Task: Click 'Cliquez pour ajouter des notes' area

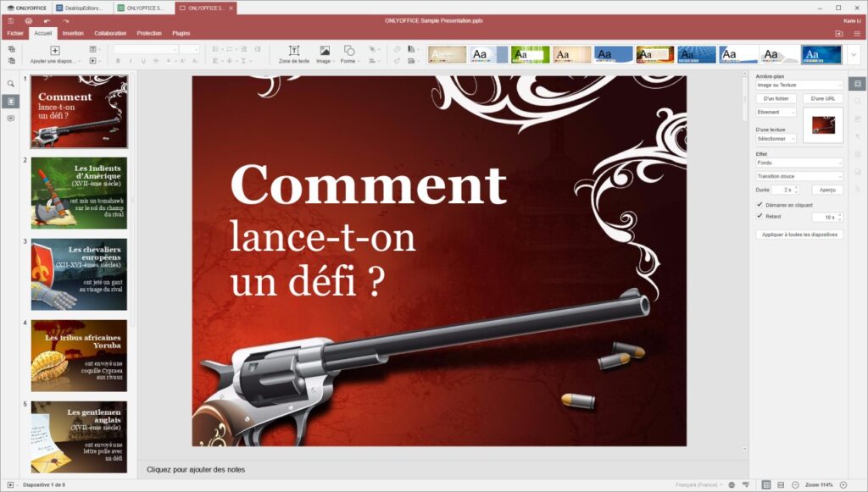Action: (196, 469)
